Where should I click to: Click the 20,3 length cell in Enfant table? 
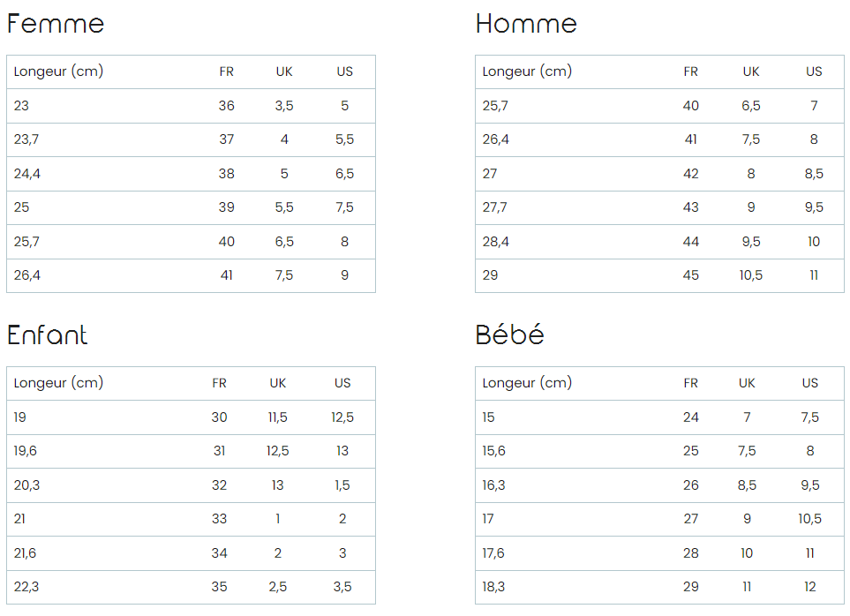point(26,485)
